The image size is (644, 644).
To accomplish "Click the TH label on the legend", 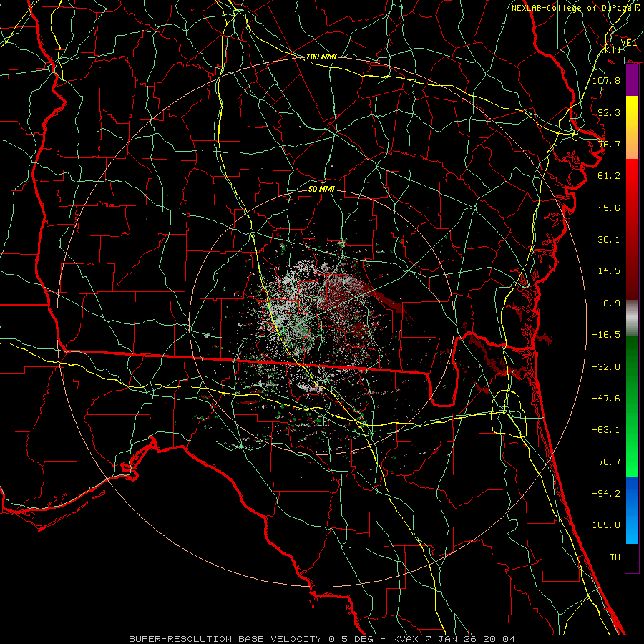I will click(615, 557).
